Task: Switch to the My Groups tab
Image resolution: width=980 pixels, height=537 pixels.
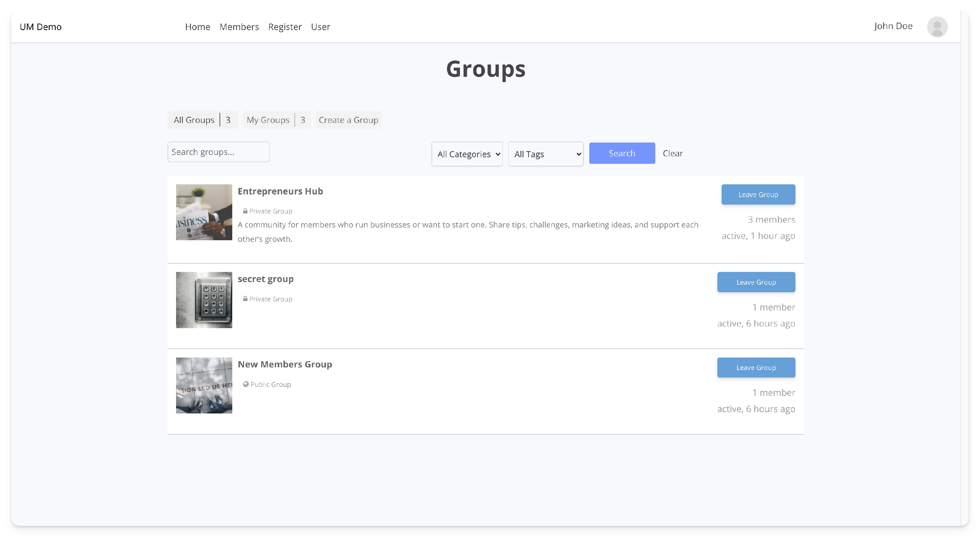Action: point(268,120)
